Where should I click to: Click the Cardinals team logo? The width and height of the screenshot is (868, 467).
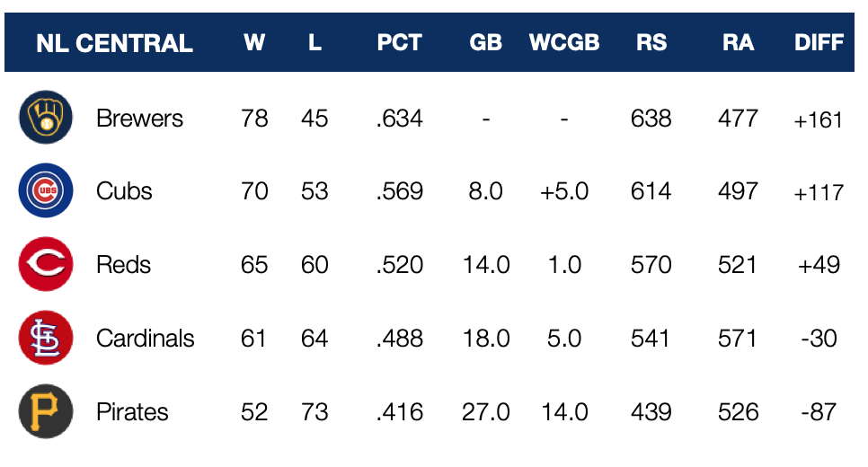pos(45,339)
